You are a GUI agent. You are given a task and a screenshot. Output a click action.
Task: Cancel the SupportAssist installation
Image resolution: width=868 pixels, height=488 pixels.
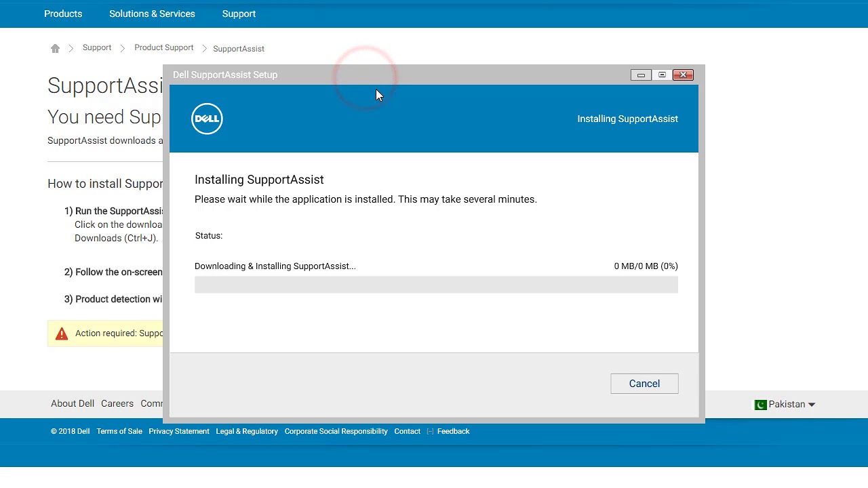[644, 384]
